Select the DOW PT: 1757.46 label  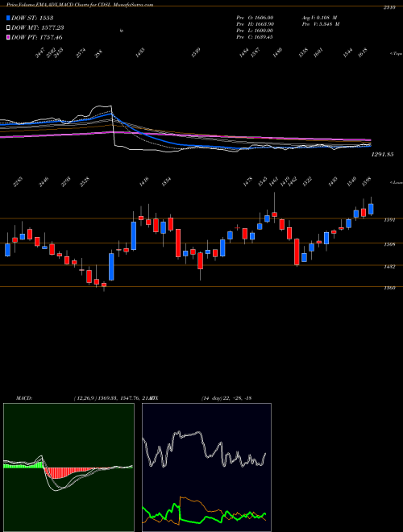click(37, 37)
